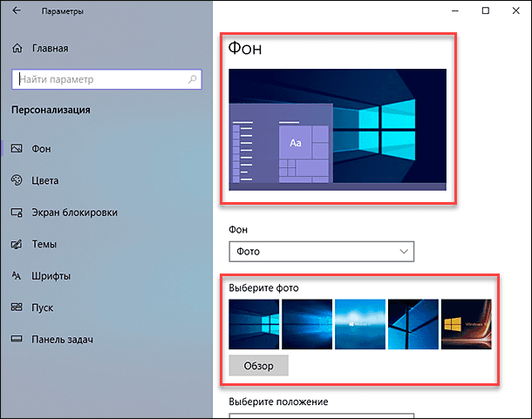
Task: Choose the first Windows logo wallpaper thumbnail
Action: (254, 324)
